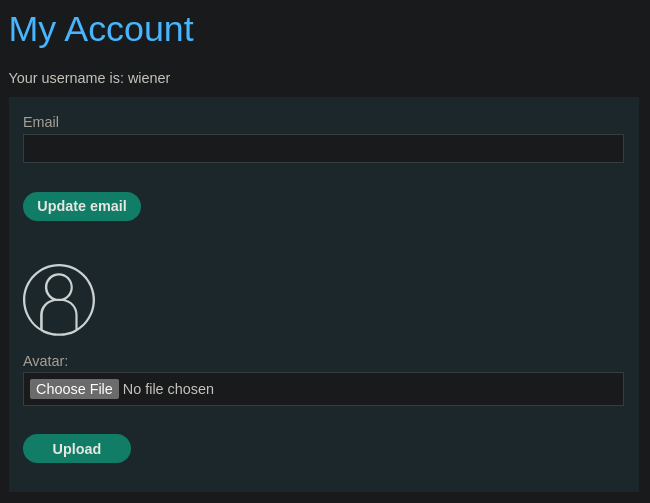Focus the Email text input field
650x503 pixels.
(323, 148)
